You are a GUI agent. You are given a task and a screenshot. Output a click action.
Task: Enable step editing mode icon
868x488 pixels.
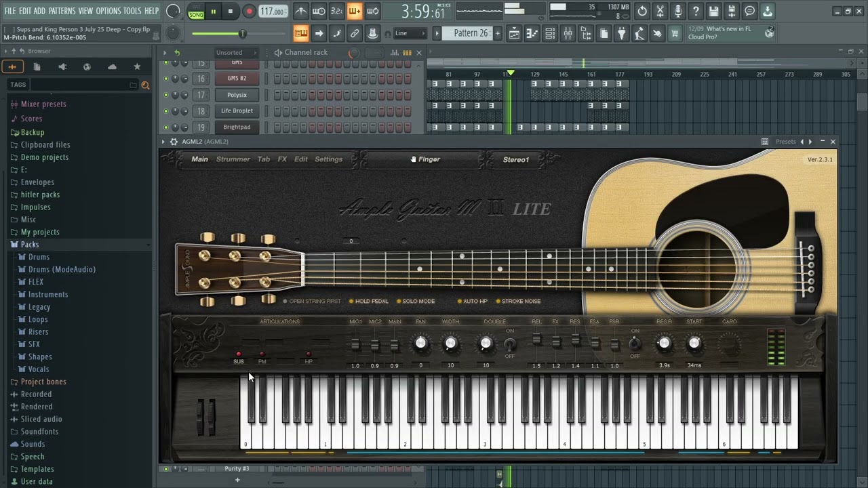click(337, 33)
